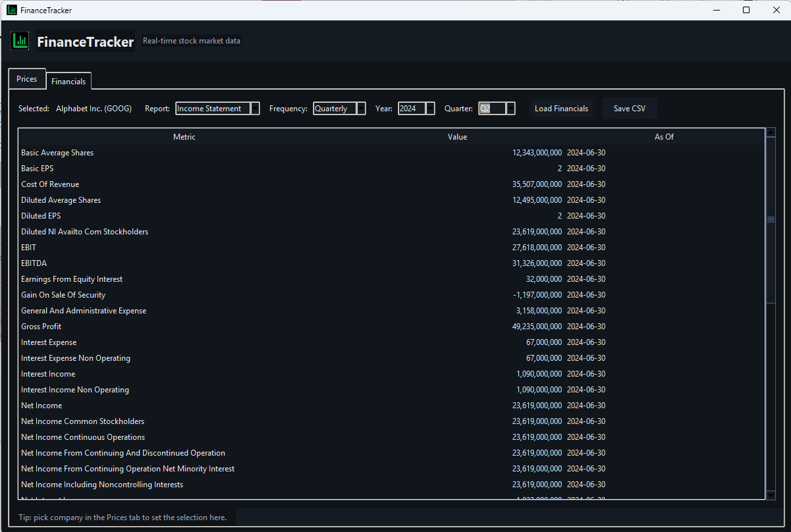Expand the Quarter dropdown

(x=510, y=109)
